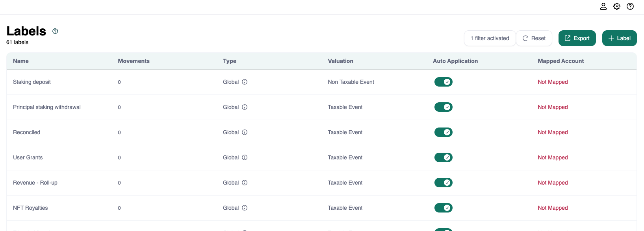Open the 1 filter activated menu
The height and width of the screenshot is (231, 644).
pos(490,38)
